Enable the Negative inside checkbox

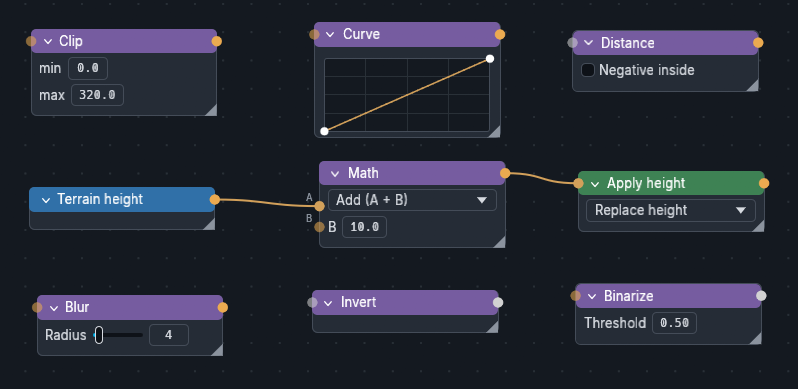588,70
